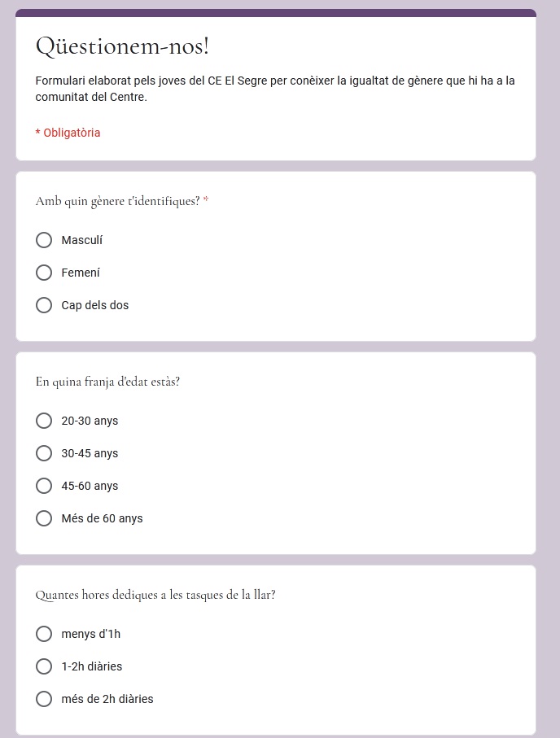The image size is (560, 738).
Task: Choose the Femení gender option
Action: [x=44, y=273]
